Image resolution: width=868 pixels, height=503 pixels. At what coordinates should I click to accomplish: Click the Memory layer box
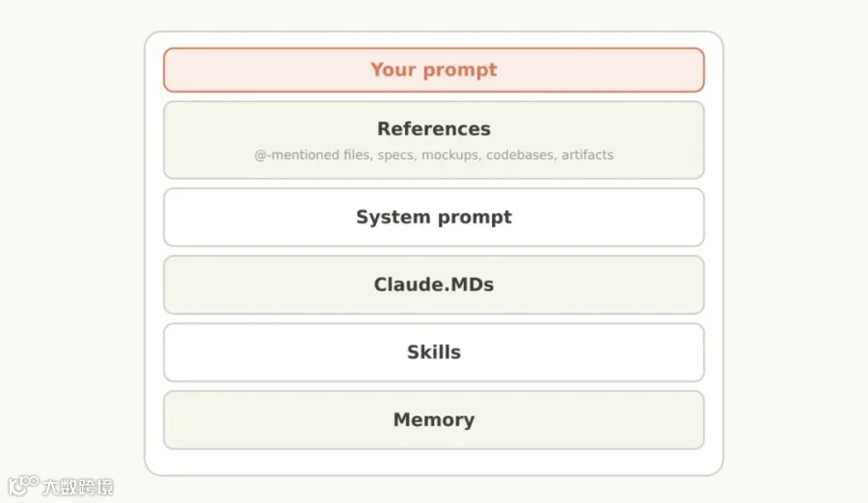433,420
